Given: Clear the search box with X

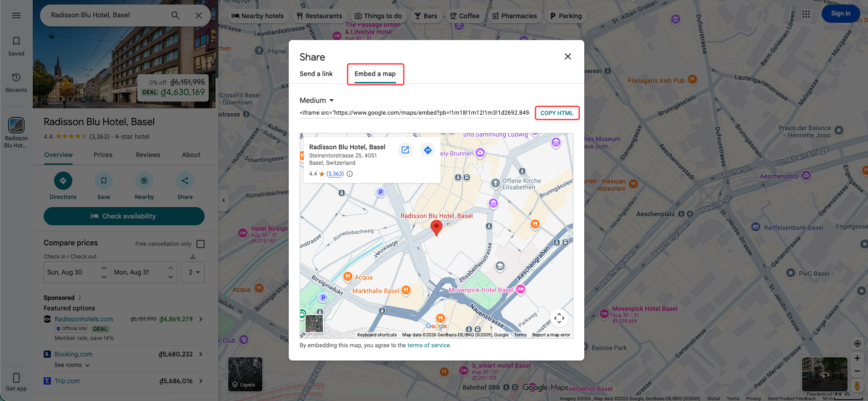Looking at the screenshot, I should pos(199,15).
